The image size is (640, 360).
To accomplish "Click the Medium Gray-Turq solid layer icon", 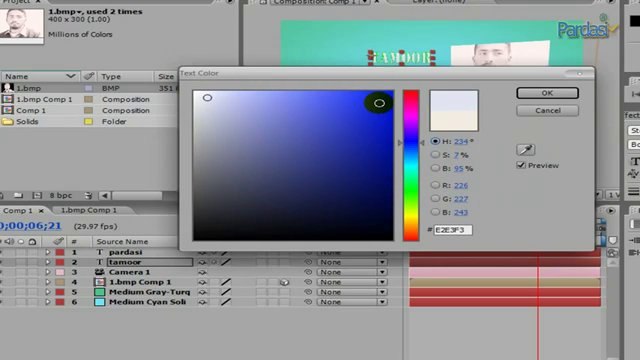I will click(x=100, y=292).
